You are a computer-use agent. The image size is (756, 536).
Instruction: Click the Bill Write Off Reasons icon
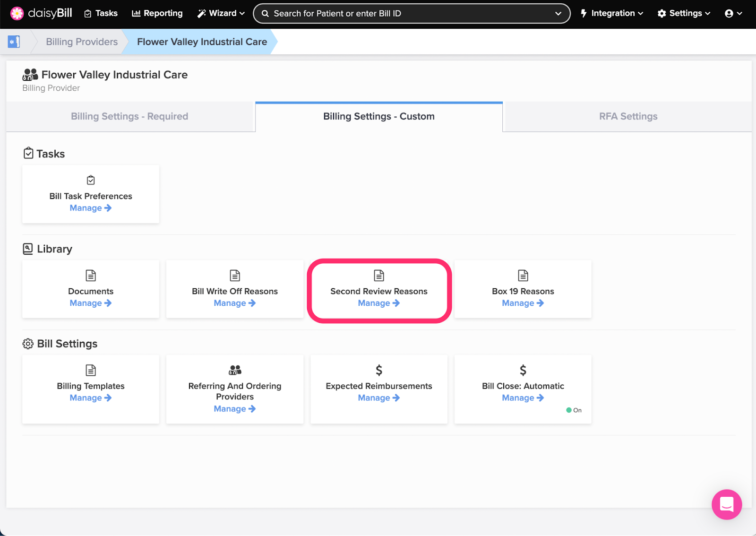coord(235,275)
